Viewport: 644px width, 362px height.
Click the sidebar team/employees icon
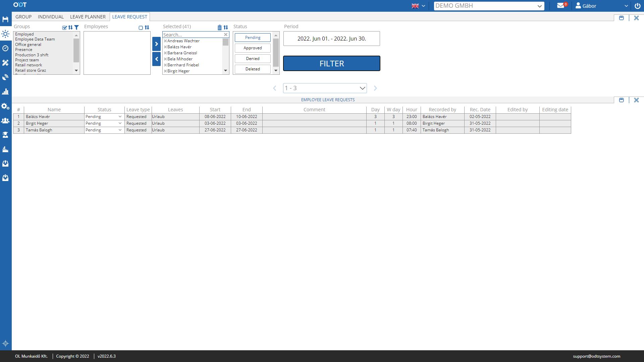pos(6,120)
